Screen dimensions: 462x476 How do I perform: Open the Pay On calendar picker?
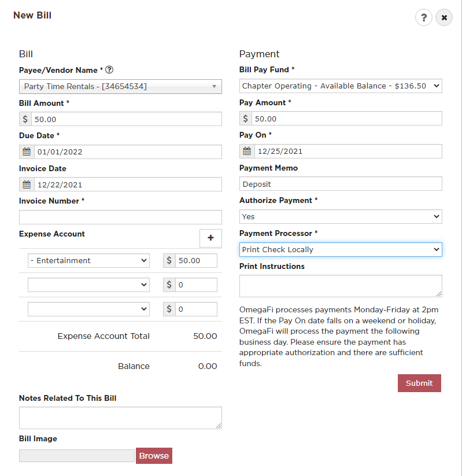tap(247, 152)
